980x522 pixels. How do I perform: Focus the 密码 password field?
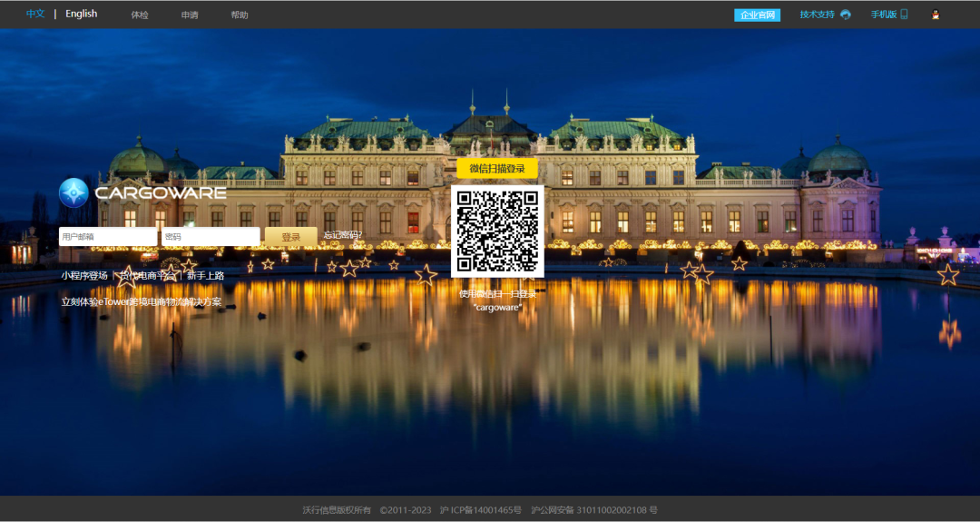pos(211,237)
